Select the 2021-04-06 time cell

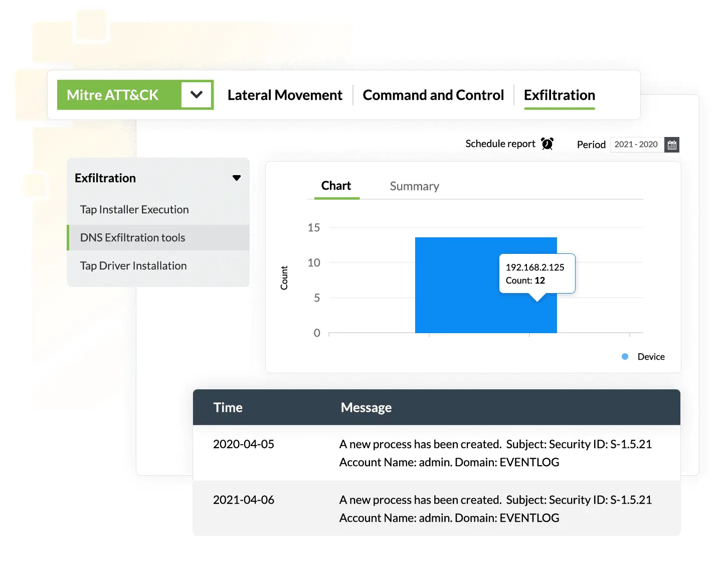tap(244, 500)
